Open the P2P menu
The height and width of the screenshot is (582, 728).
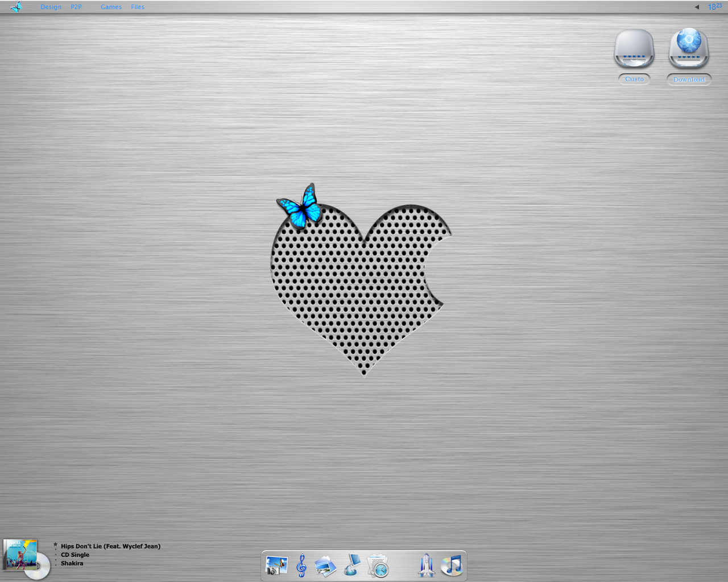tap(76, 7)
